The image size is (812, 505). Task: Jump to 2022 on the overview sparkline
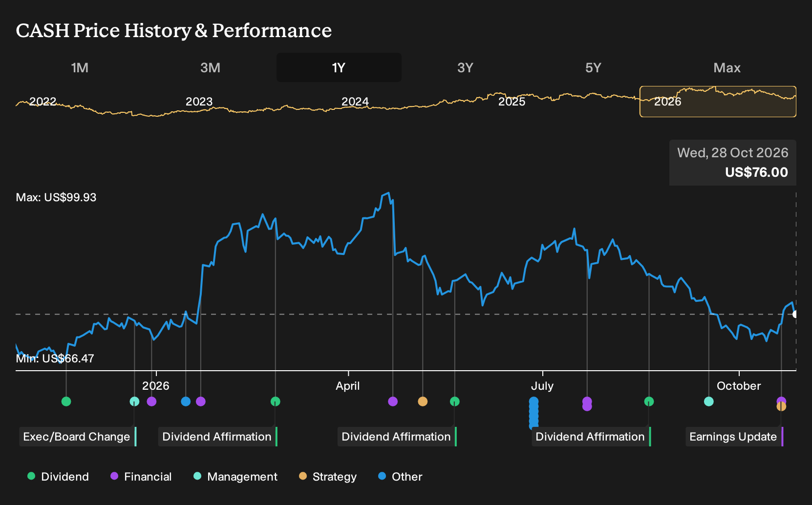pyautogui.click(x=43, y=102)
